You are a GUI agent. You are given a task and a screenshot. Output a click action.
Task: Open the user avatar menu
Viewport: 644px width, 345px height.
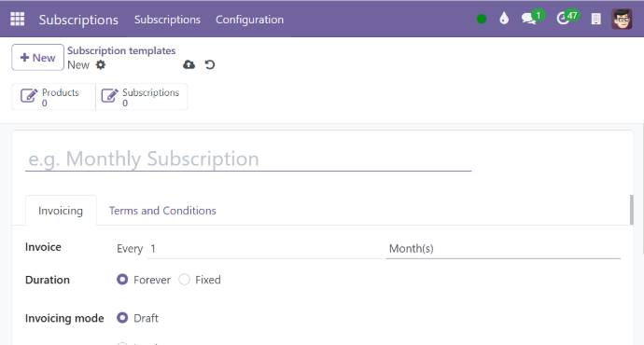pyautogui.click(x=622, y=19)
